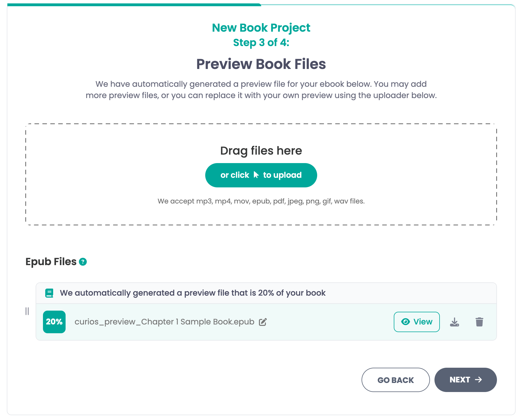
Task: Click the book icon in the preview banner
Action: click(x=49, y=293)
